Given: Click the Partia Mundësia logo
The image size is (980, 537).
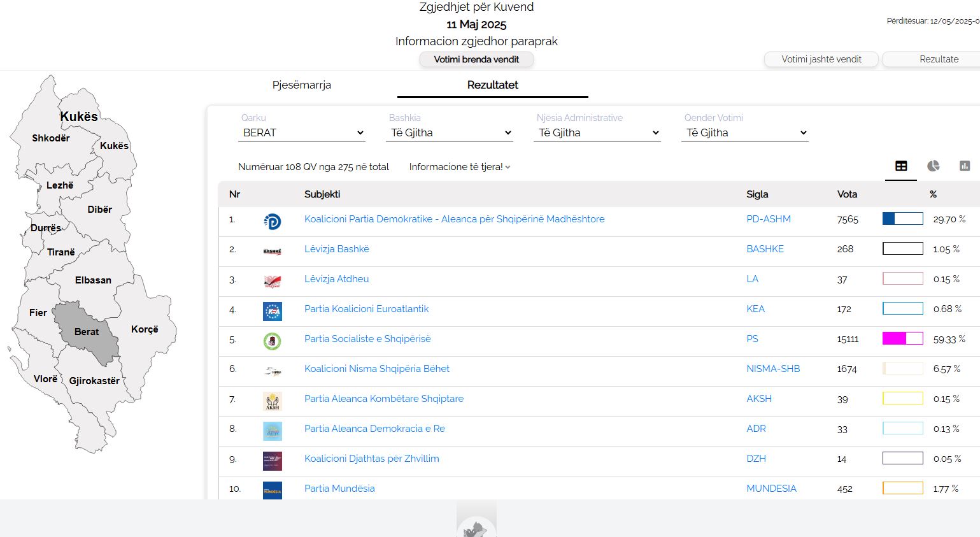Looking at the screenshot, I should pos(272,490).
